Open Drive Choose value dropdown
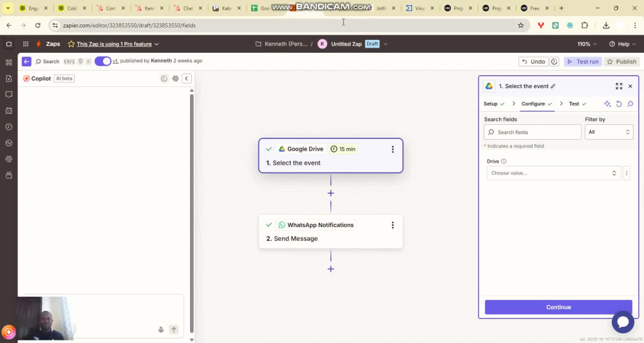Screen dimensions: 644x343 pyautogui.click(x=554, y=173)
